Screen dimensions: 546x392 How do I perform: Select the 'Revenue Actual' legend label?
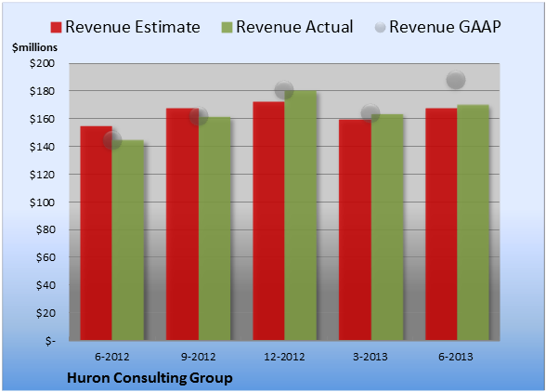click(294, 27)
